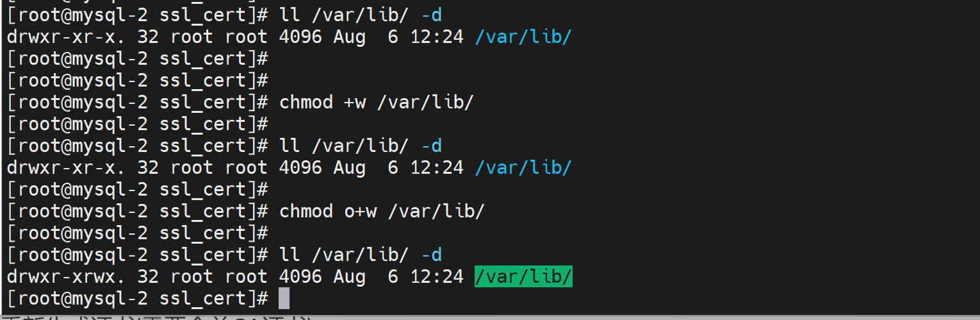980x320 pixels.
Task: Click "4096" on the drwxr-xrwx listing line
Action: click(300, 277)
